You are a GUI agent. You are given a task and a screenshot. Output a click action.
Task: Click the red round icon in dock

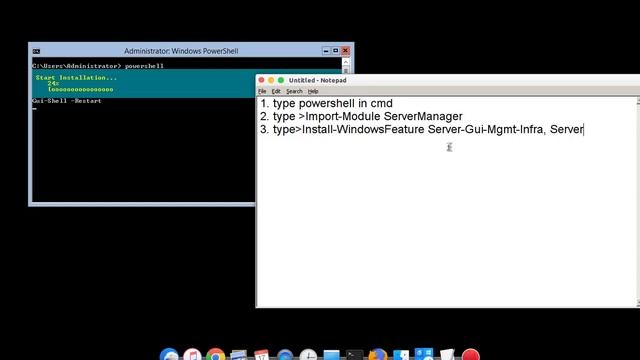[x=471, y=355]
